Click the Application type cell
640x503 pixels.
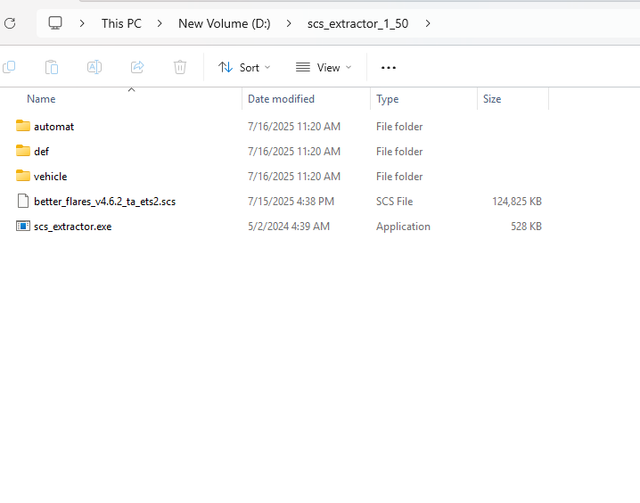403,227
